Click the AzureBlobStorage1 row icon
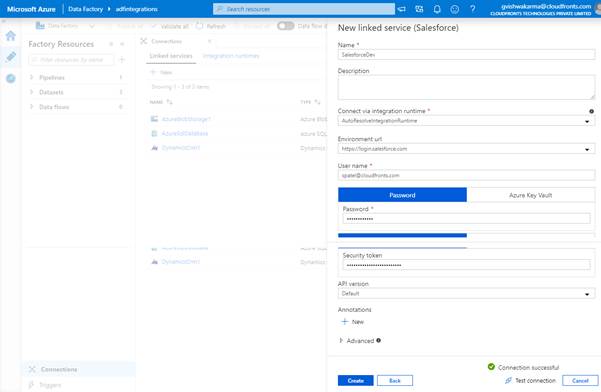 (154, 119)
